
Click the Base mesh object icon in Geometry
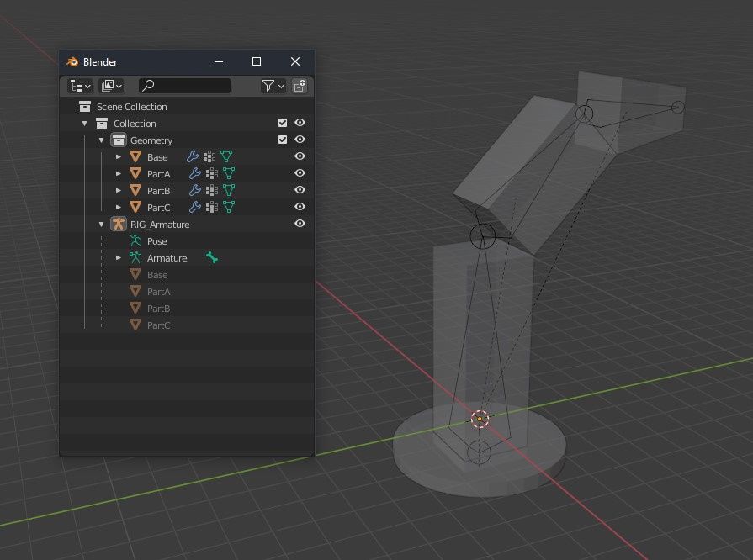[135, 157]
